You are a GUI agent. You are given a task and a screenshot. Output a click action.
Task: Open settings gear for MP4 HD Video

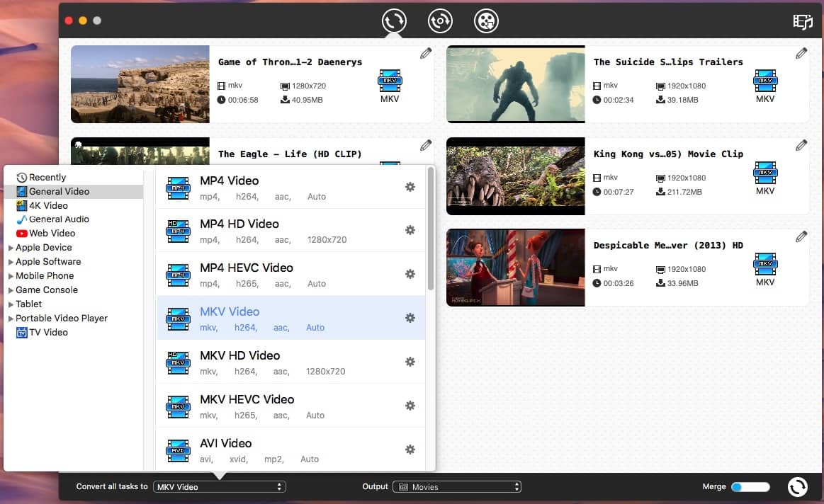click(x=410, y=230)
